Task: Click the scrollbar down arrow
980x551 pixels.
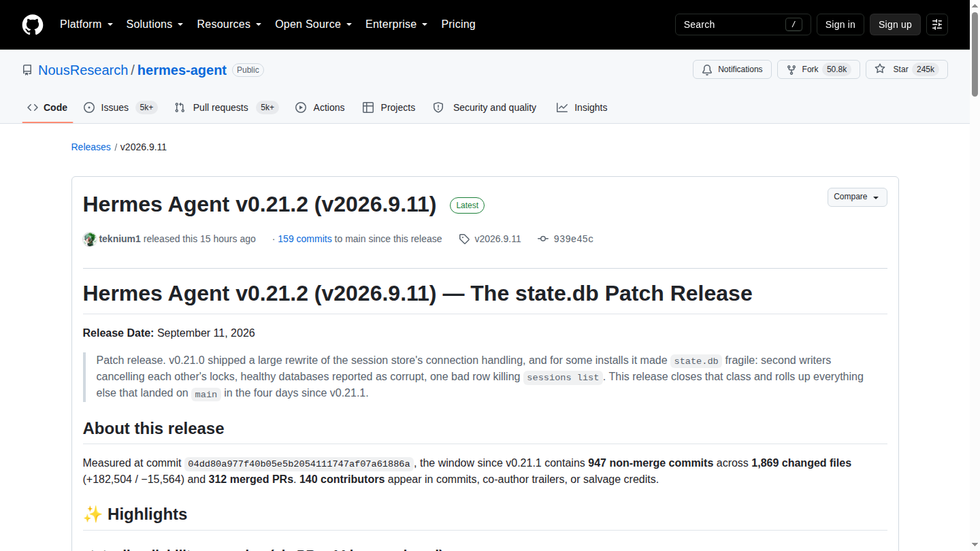Action: 975,546
